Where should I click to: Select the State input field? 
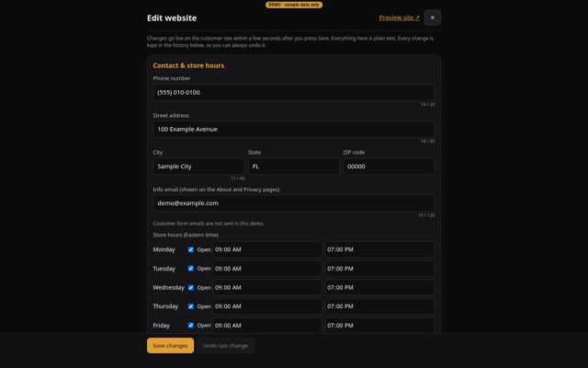coord(294,167)
